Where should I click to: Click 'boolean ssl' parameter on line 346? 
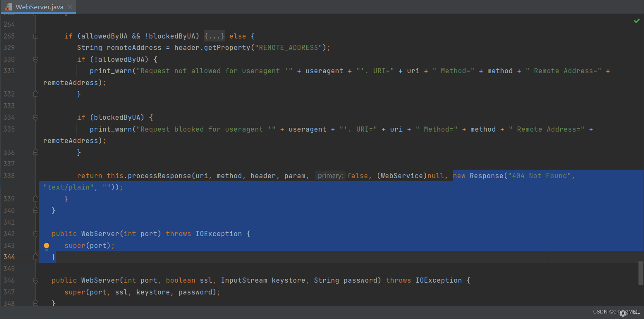189,280
